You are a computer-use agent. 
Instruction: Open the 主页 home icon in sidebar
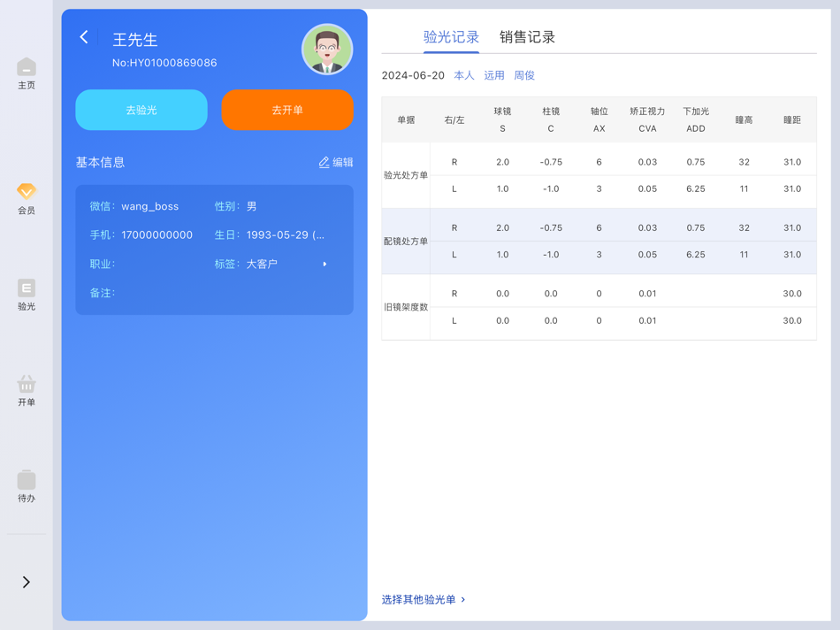coord(26,73)
